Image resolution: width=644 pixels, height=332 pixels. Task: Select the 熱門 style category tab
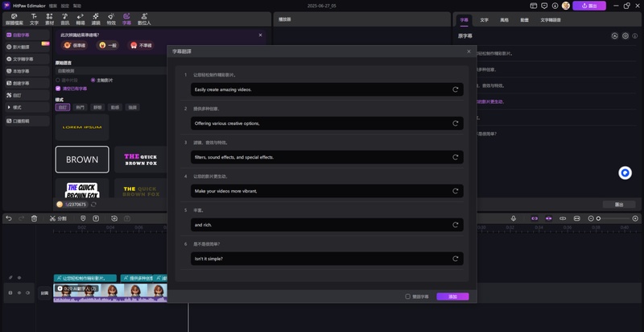click(80, 107)
